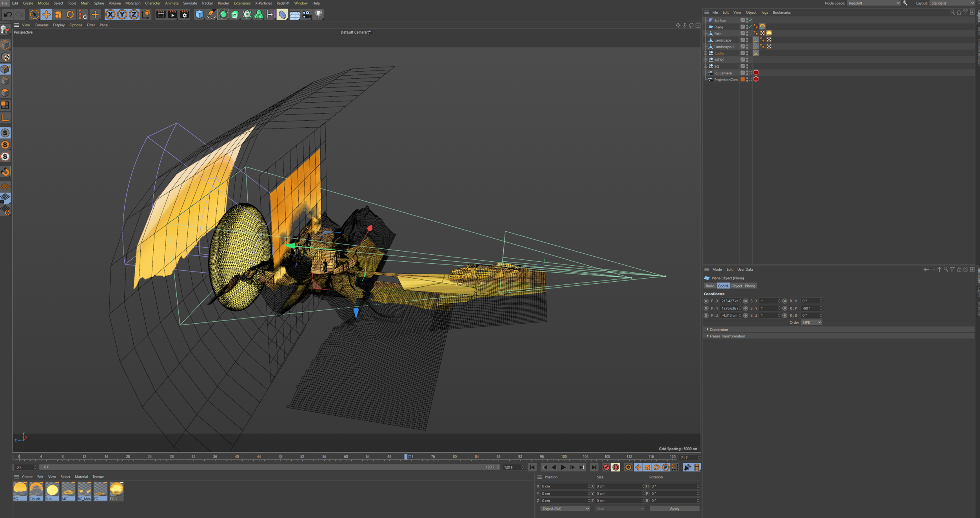Expand the Quaternion section
This screenshot has height=518, width=980.
708,330
